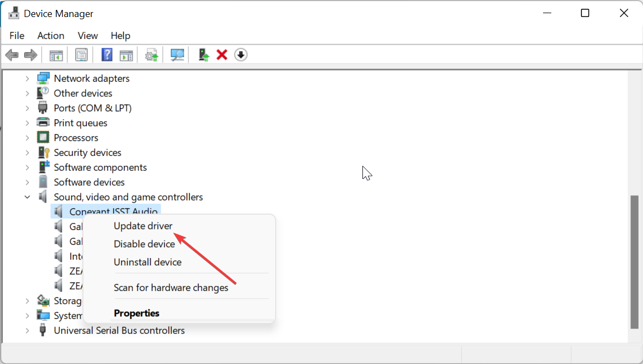This screenshot has width=643, height=364.
Task: Open the Action menu
Action: tap(51, 36)
